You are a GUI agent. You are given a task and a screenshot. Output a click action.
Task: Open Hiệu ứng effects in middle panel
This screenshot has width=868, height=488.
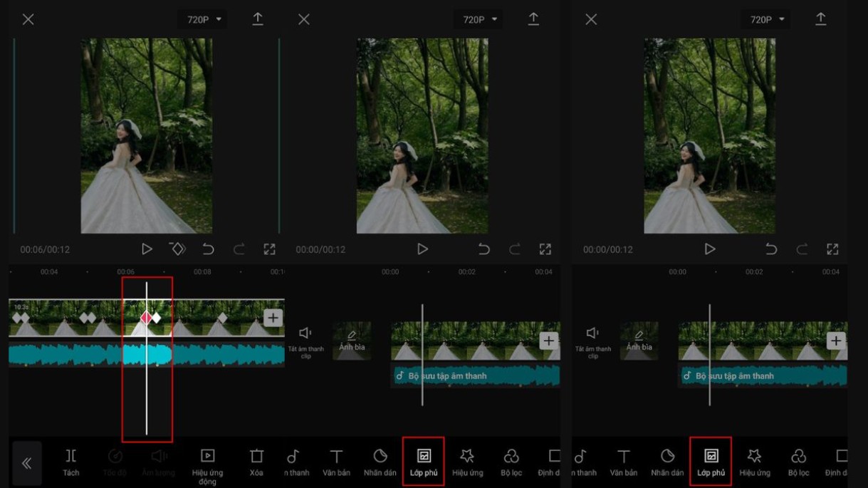coord(467,461)
